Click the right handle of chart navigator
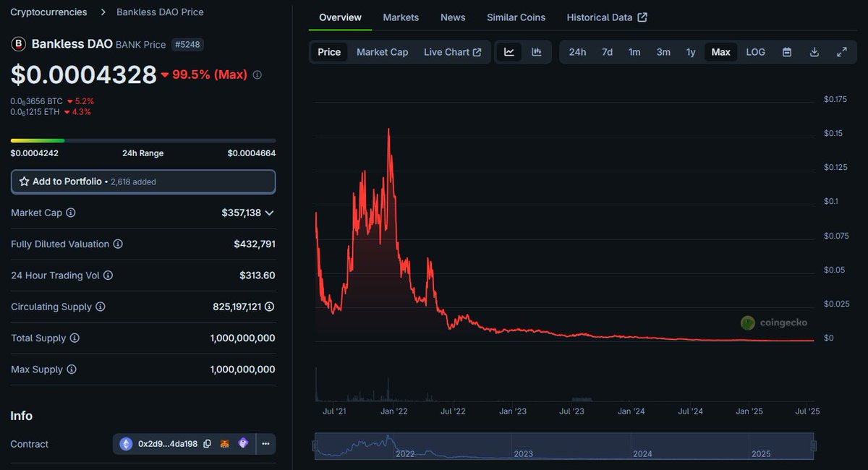 [x=814, y=446]
